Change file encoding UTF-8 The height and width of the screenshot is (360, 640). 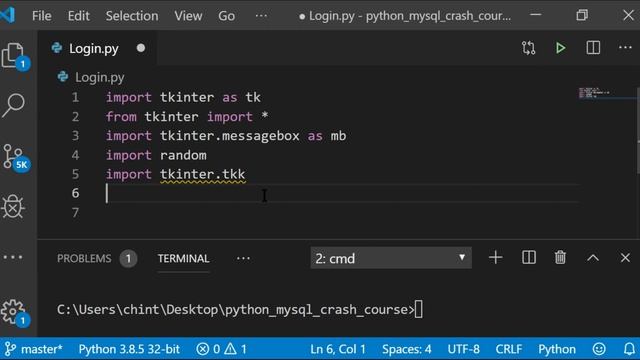[x=464, y=349]
